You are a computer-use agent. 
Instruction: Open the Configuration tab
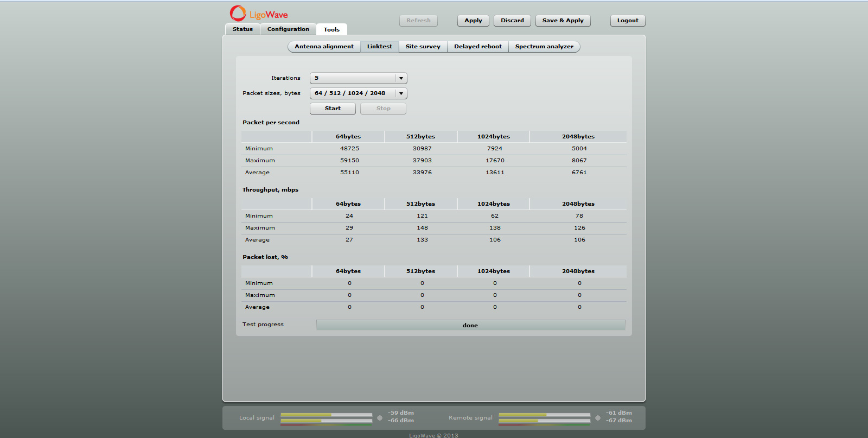click(x=288, y=29)
